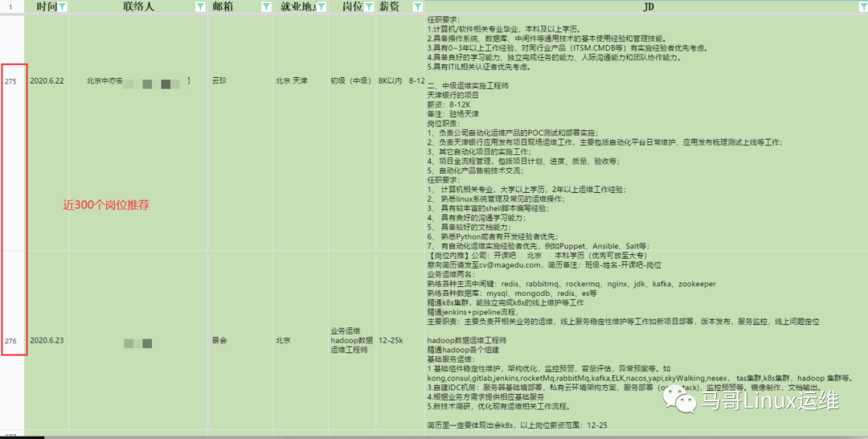The height and width of the screenshot is (439, 868).
Task: Open the 联络人 column filter dropdown
Action: [x=200, y=6]
